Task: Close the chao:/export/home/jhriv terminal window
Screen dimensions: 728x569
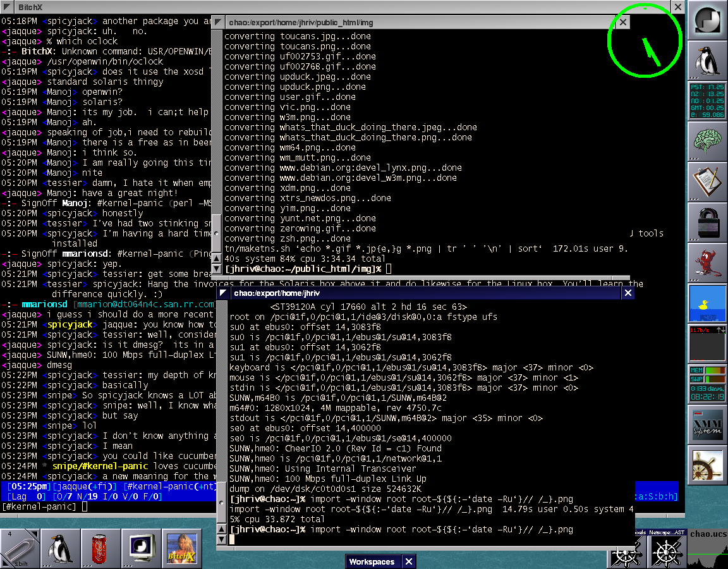Action: tap(628, 293)
